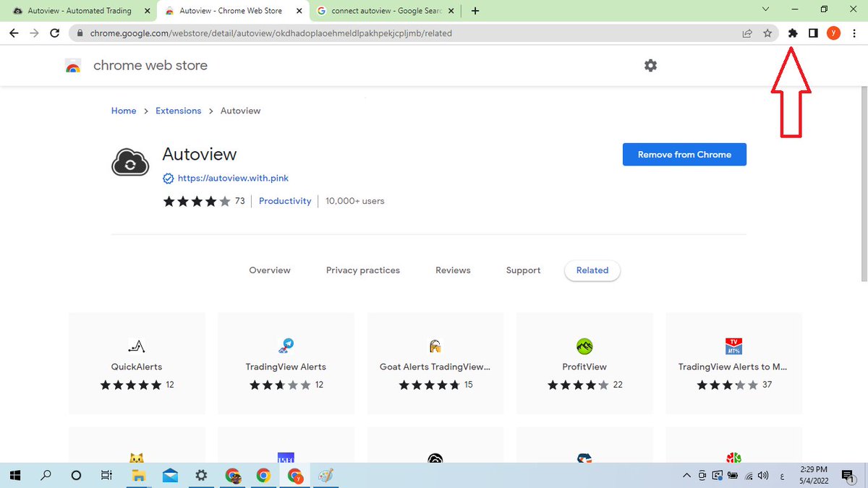Open Paint app on taskbar
The width and height of the screenshot is (868, 488).
tap(326, 475)
